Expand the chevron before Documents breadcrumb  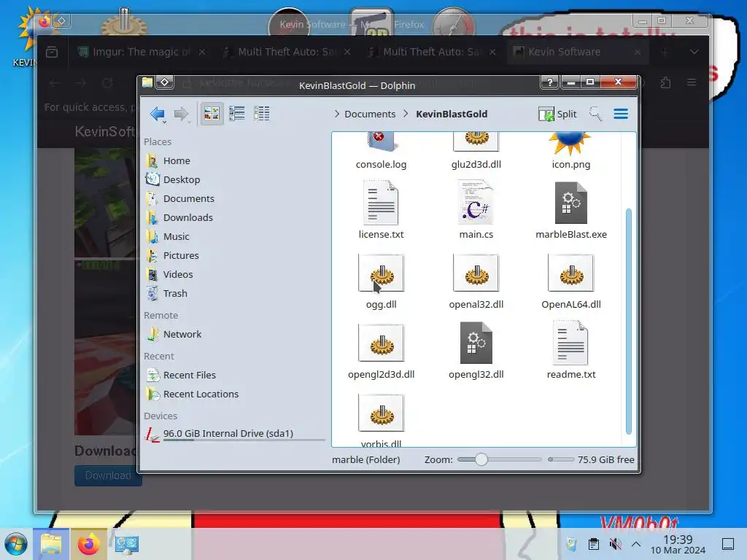(337, 114)
